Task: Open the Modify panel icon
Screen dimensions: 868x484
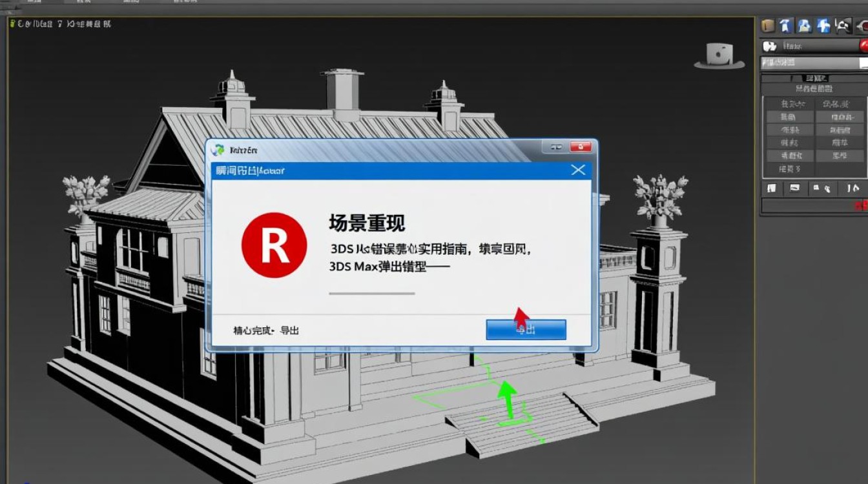Action: [x=785, y=25]
